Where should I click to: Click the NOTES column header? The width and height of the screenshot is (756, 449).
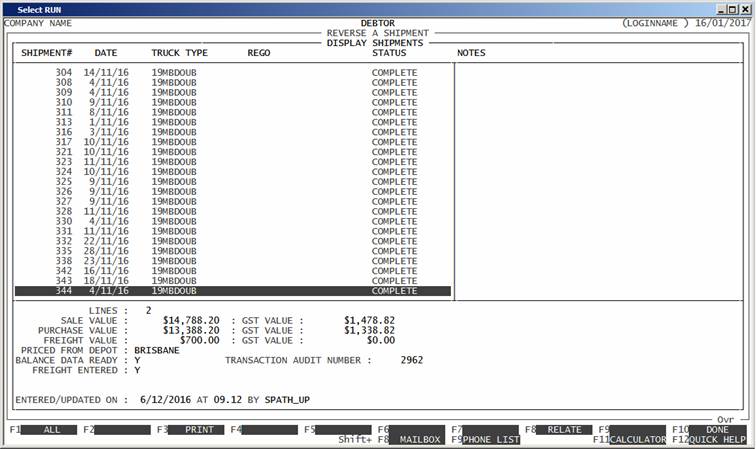(x=471, y=53)
